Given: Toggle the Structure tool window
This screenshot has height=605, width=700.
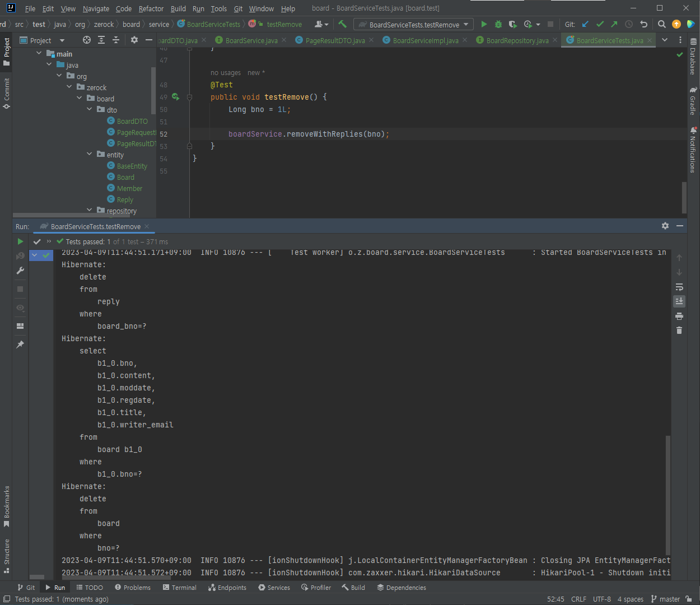Looking at the screenshot, I should click(x=7, y=556).
